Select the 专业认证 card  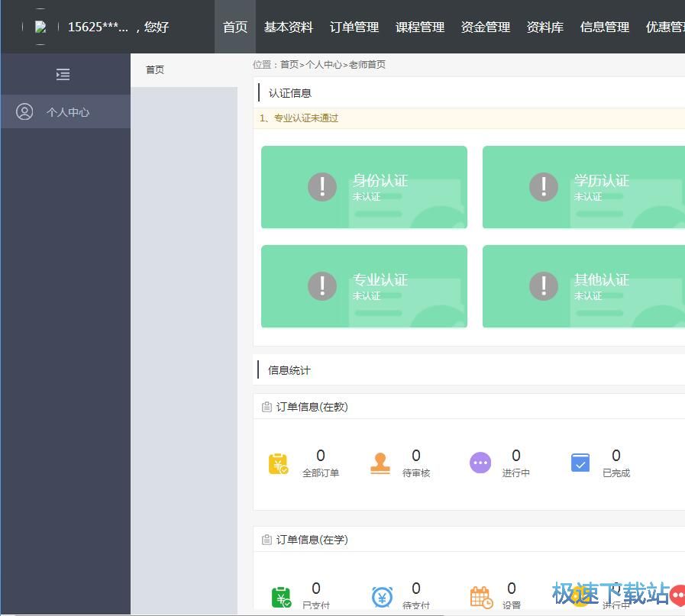point(364,286)
